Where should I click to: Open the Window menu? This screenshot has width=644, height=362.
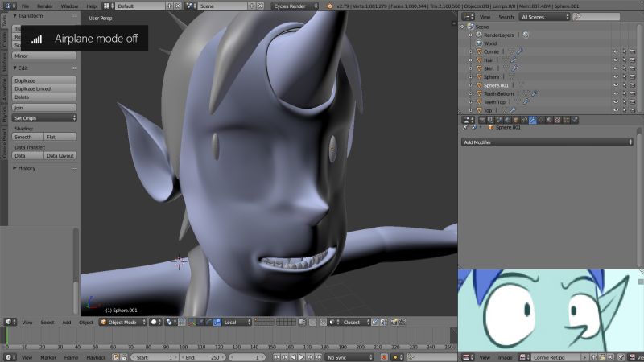tap(69, 6)
